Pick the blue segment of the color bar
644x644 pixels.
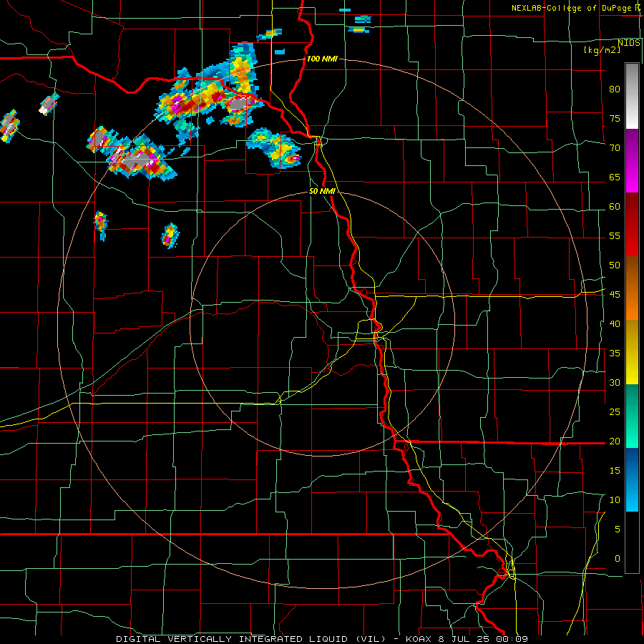pyautogui.click(x=632, y=479)
